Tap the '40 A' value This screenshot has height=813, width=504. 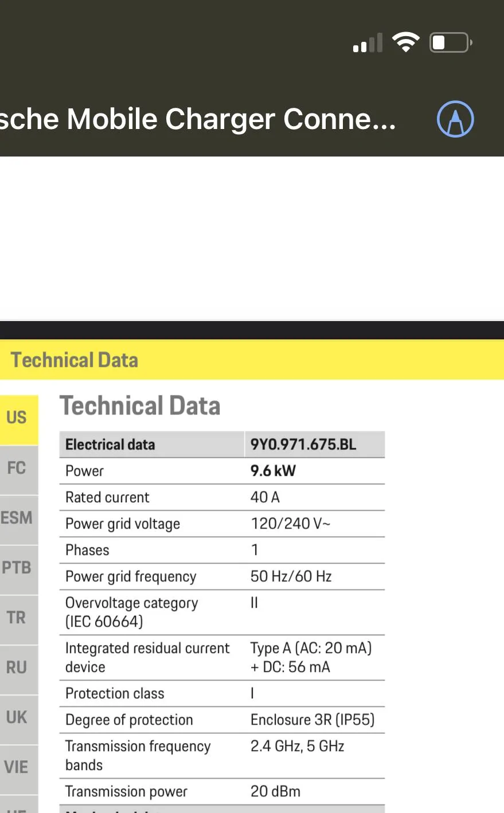click(265, 498)
